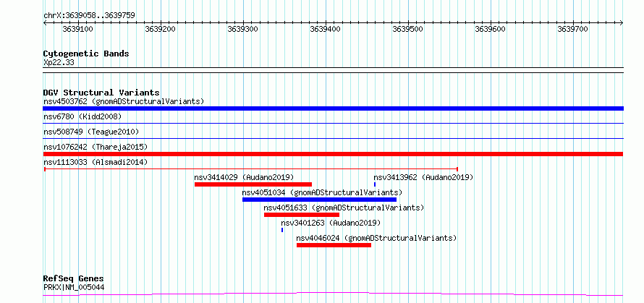Screen dimensions: 644x303
Task: Click ruler tick label 3639600
Action: [491, 29]
